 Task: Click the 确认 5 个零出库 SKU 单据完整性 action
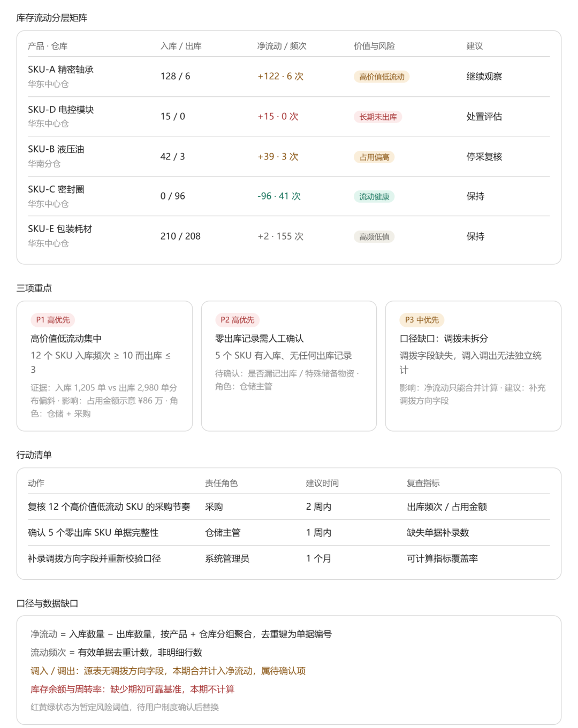[x=93, y=533]
